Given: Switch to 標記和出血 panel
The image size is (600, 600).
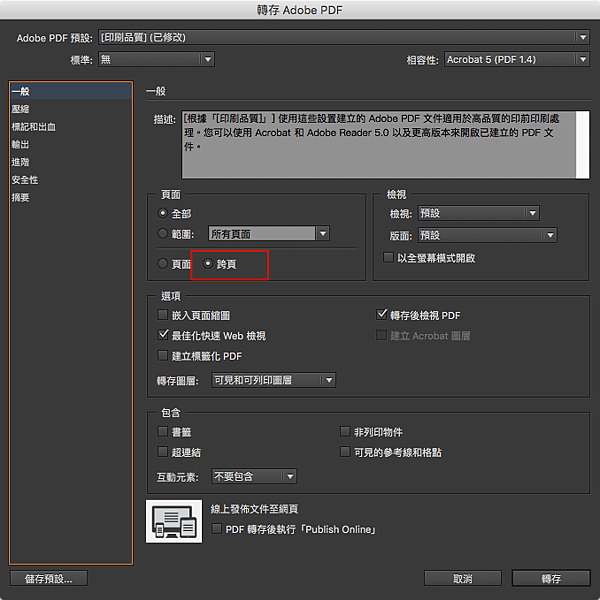Looking at the screenshot, I should 71,127.
